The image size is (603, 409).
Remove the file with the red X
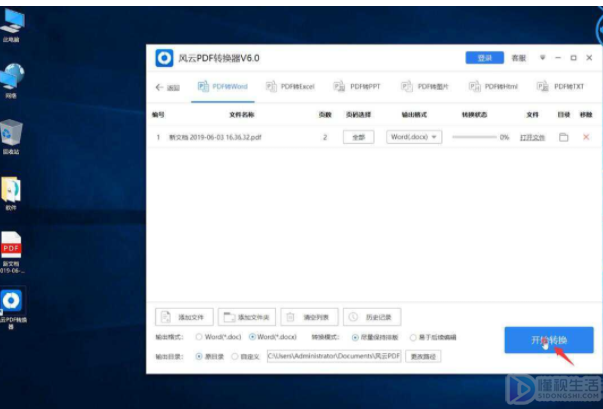coord(586,137)
